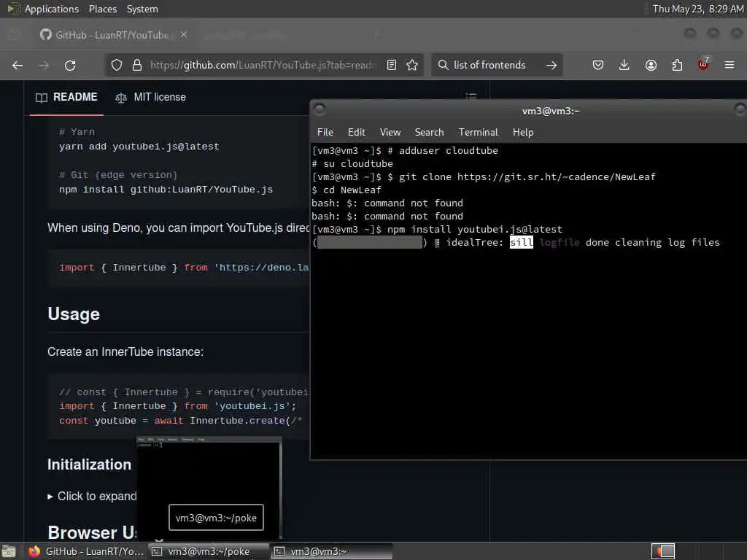Click 'const youtube = await Innertube.create' code line
Viewport: 747px width, 560px height.
click(x=181, y=421)
